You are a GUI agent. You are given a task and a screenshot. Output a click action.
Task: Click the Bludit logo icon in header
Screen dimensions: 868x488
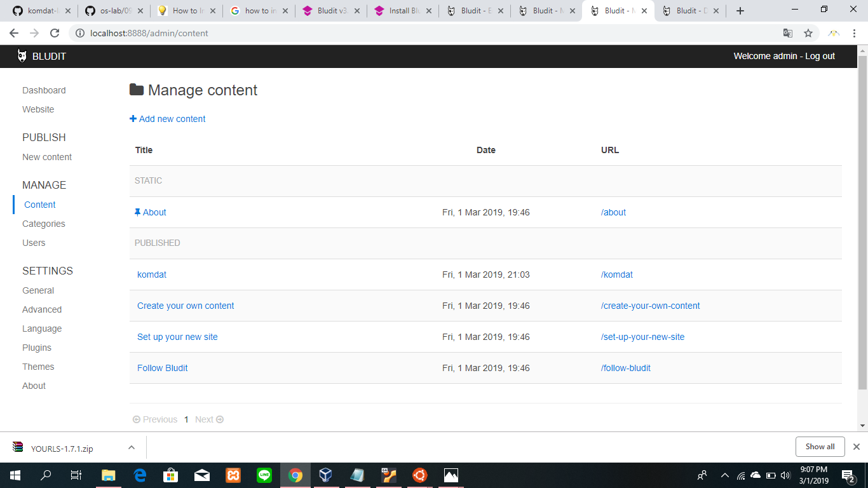(x=22, y=56)
